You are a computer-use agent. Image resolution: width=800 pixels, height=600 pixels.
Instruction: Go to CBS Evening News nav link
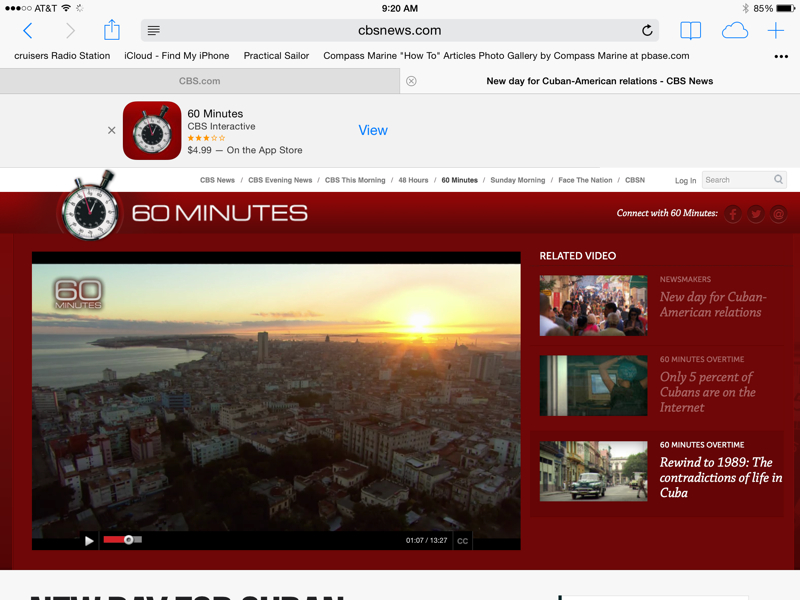point(280,180)
